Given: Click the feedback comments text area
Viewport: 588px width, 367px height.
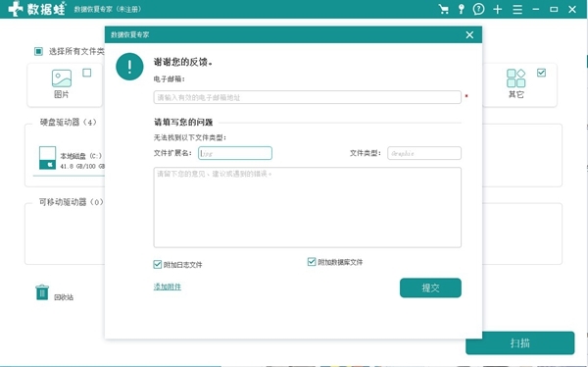Looking at the screenshot, I should (x=307, y=207).
